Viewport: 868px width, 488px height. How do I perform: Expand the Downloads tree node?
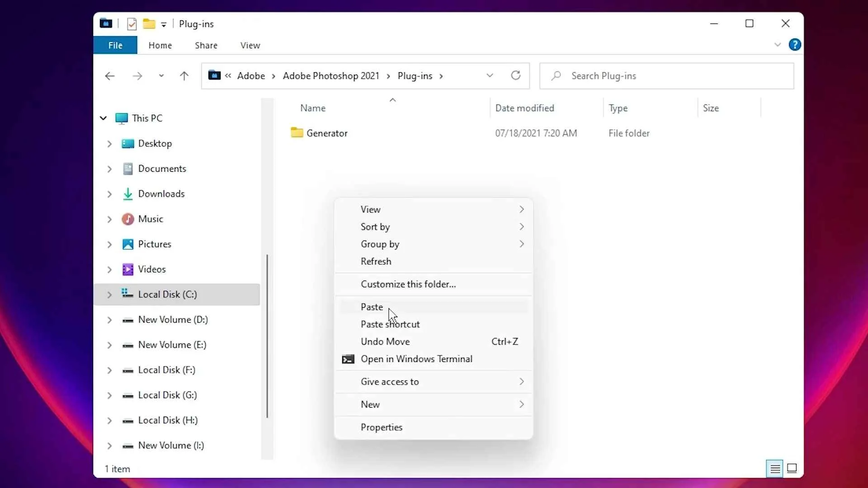coord(109,194)
